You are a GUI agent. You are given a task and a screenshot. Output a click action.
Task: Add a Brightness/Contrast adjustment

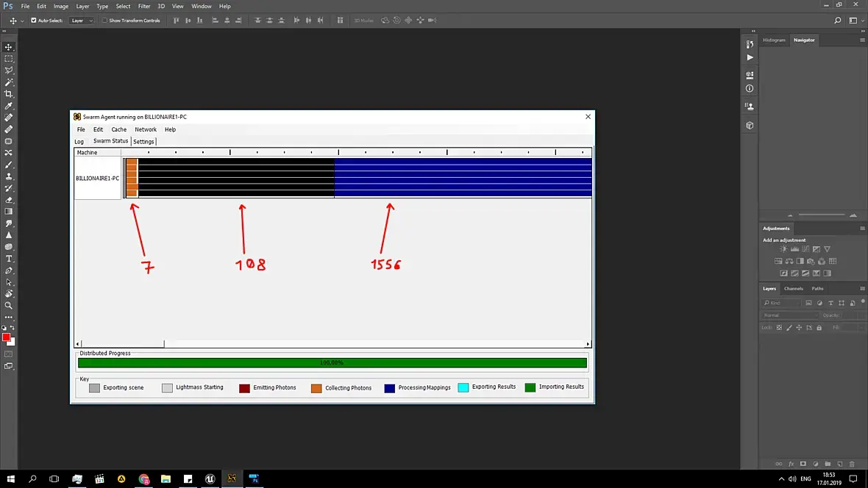[x=784, y=249]
